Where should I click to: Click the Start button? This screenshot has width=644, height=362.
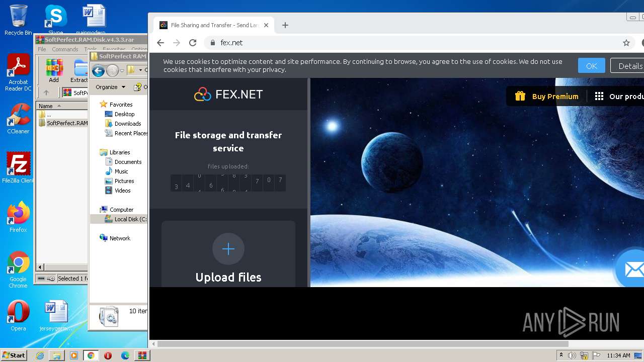click(x=14, y=355)
